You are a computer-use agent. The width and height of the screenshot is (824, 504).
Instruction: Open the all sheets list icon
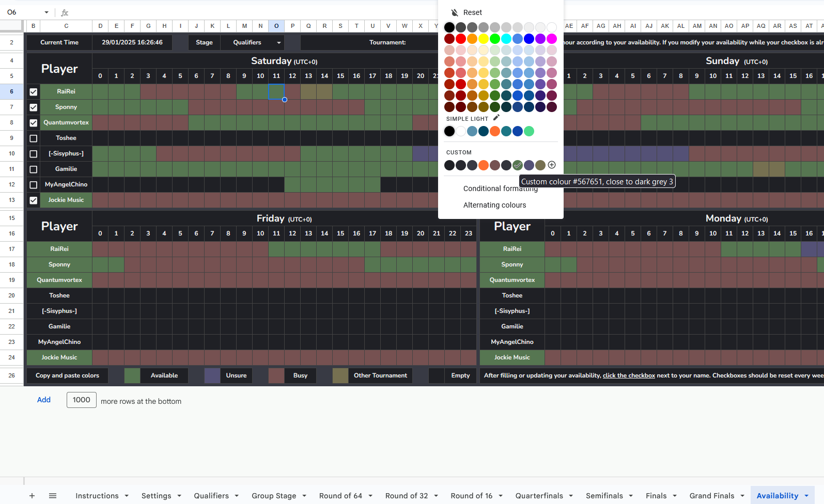pos(53,496)
